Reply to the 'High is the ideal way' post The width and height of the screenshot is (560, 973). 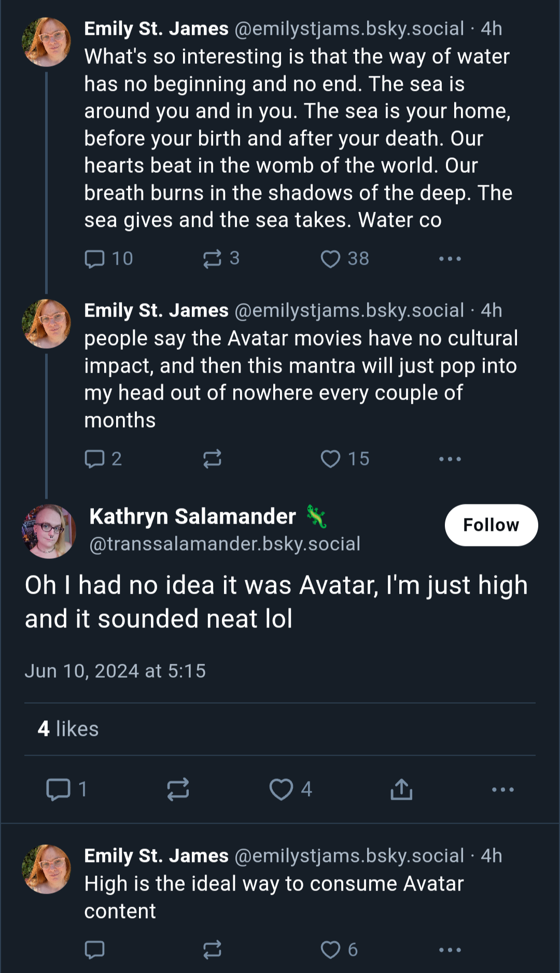(94, 950)
